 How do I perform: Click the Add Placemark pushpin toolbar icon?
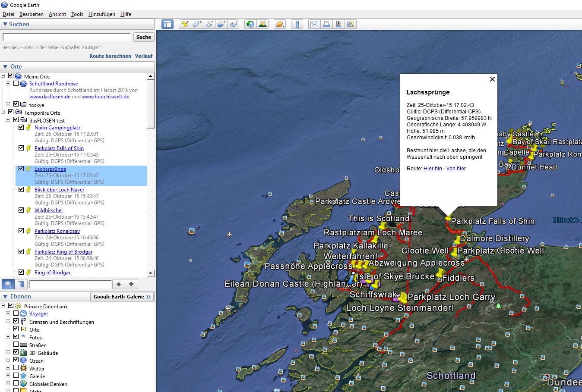click(185, 24)
